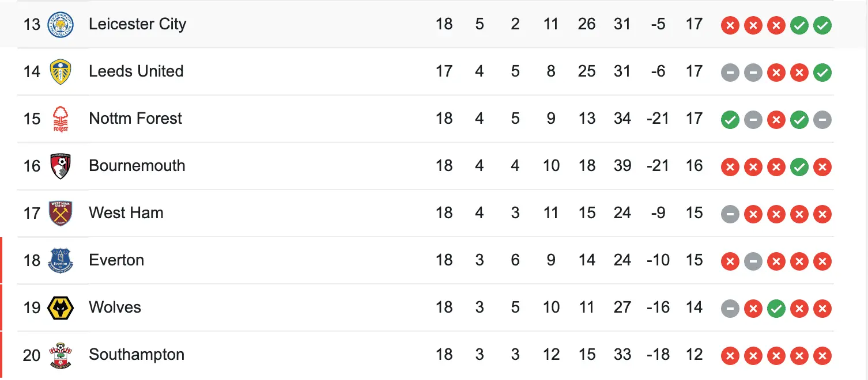Viewport: 868px width, 380px height.
Task: Click the Southampton club crest
Action: point(61,355)
